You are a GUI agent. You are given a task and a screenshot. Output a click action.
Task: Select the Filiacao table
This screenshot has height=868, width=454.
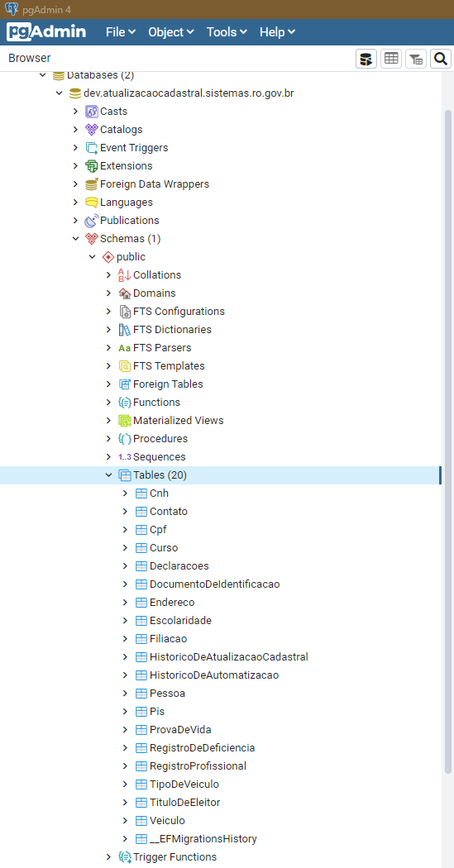coord(169,639)
